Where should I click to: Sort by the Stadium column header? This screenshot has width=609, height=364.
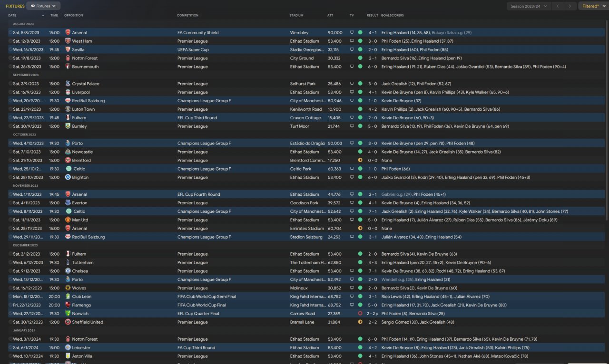296,16
